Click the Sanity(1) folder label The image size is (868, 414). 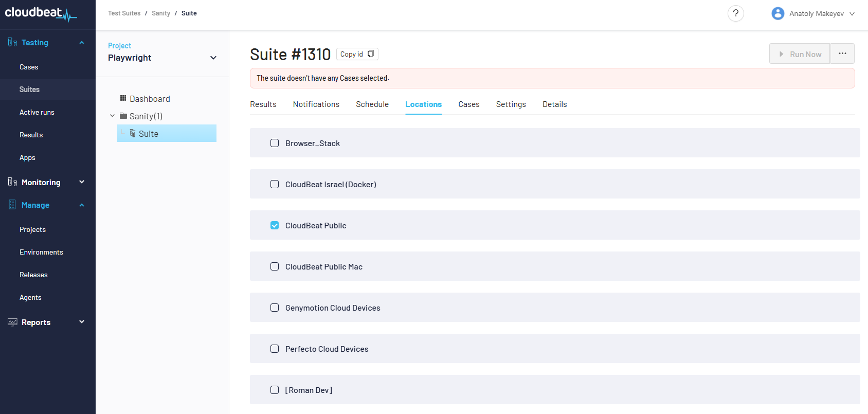146,116
